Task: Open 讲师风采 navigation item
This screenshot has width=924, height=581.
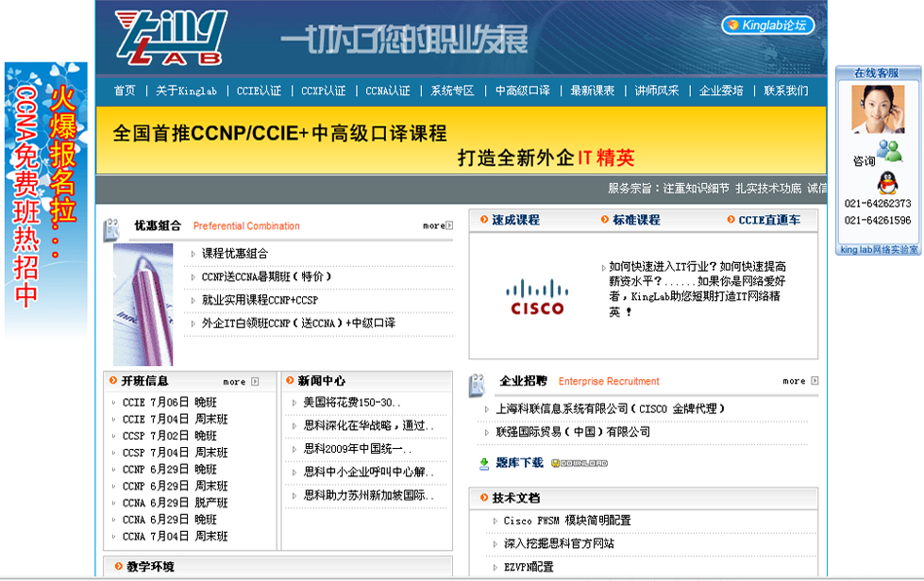Action: point(657,91)
